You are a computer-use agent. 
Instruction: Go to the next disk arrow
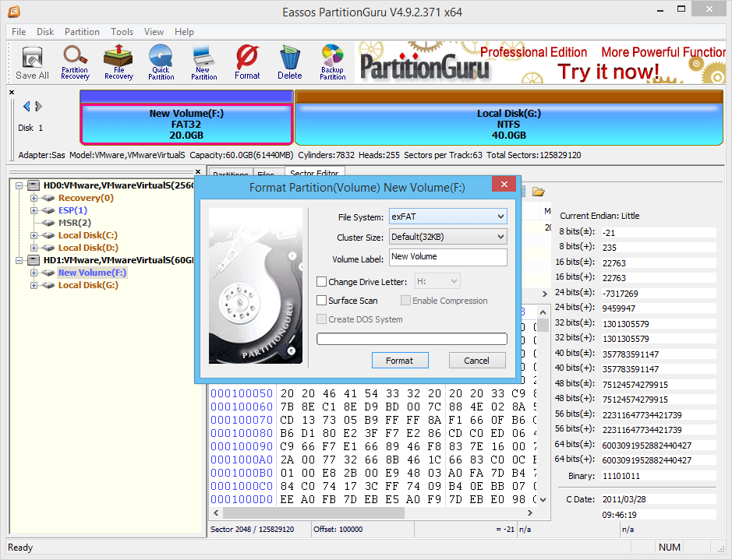click(x=39, y=106)
